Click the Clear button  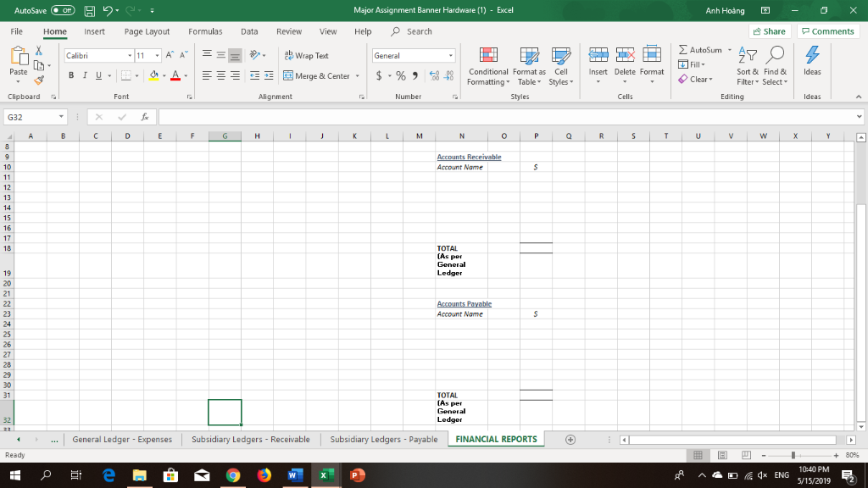(696, 79)
